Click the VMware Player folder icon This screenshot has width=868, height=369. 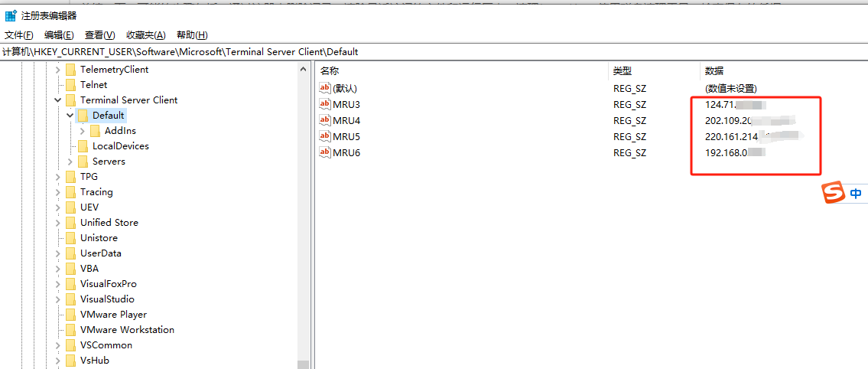tap(70, 315)
